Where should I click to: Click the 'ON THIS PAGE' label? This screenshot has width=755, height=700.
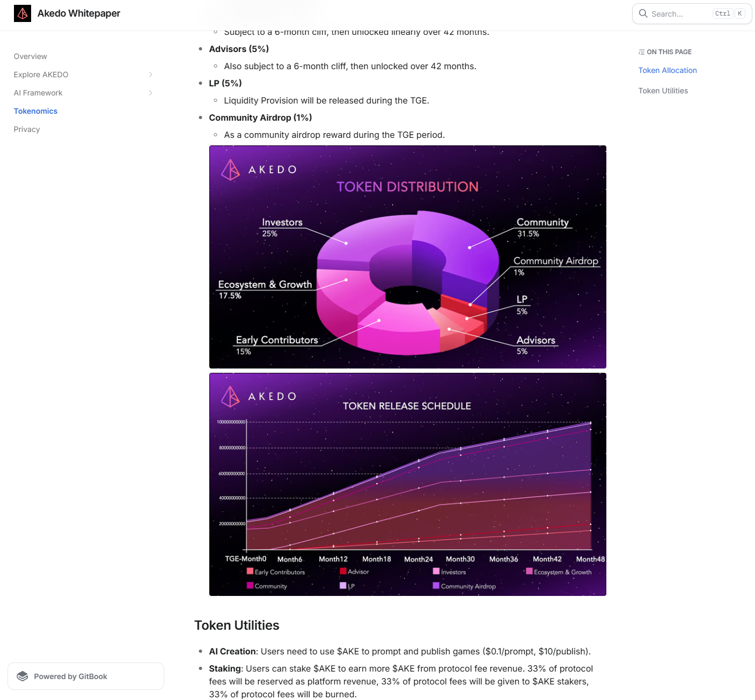[669, 52]
